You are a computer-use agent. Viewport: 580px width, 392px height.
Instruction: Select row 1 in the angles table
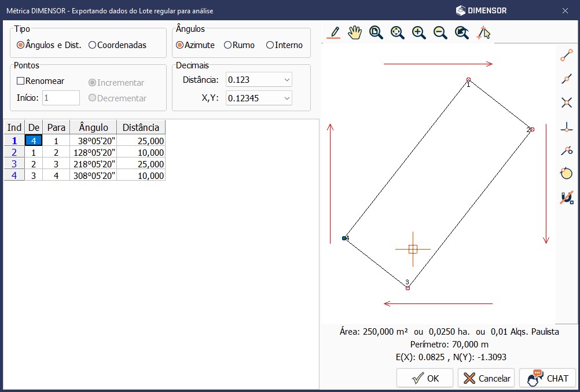pyautogui.click(x=14, y=140)
